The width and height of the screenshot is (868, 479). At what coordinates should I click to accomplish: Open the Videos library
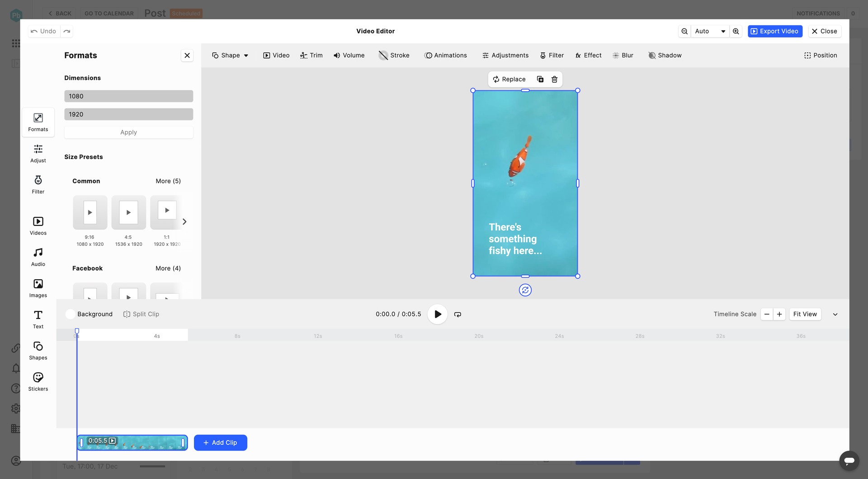coord(38,226)
